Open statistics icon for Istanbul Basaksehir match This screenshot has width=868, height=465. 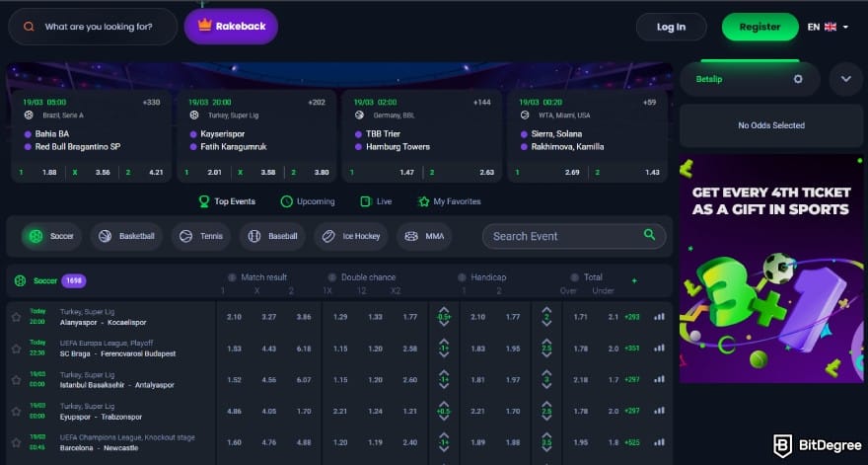point(659,380)
